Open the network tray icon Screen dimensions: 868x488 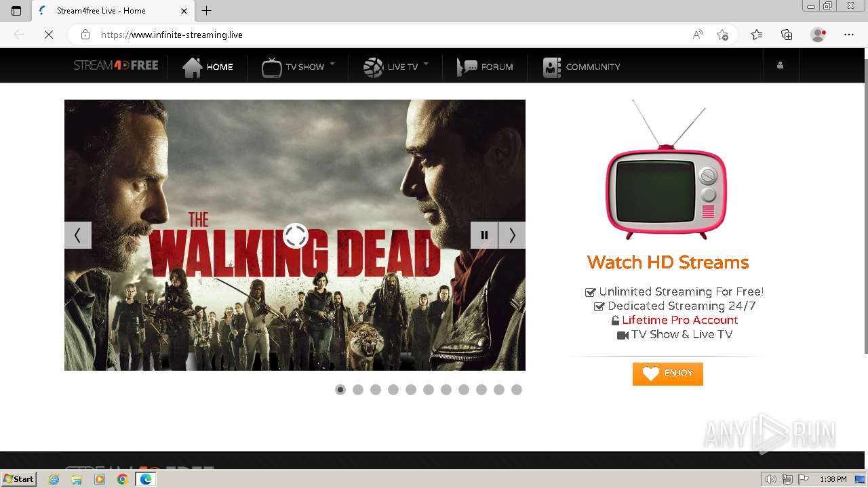[x=787, y=479]
